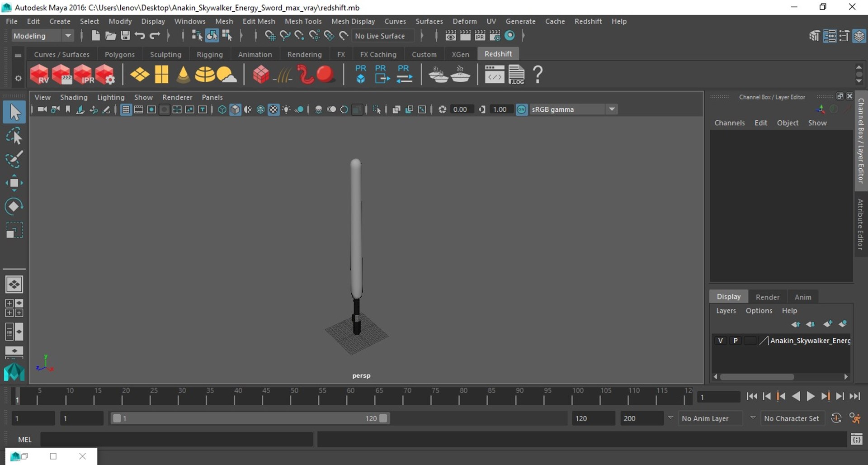Open sRGB gamma view transform dropdown
This screenshot has height=465, width=868.
pos(573,109)
